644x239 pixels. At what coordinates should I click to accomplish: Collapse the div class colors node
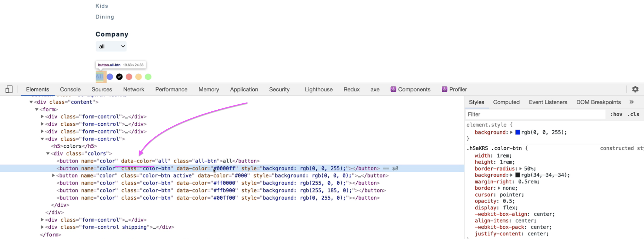(x=48, y=154)
